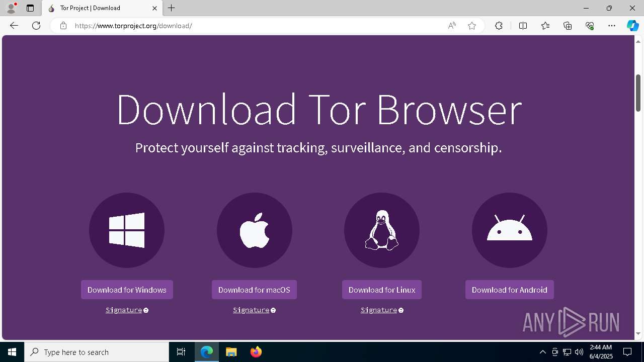Click help icon beside macOS Signature
Viewport: 644px width, 362px height.
[x=273, y=310]
